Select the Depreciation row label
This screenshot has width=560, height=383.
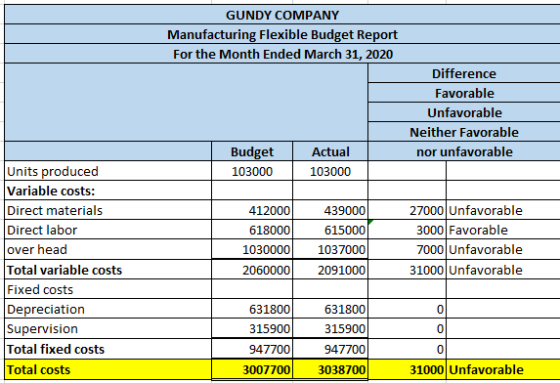click(46, 309)
